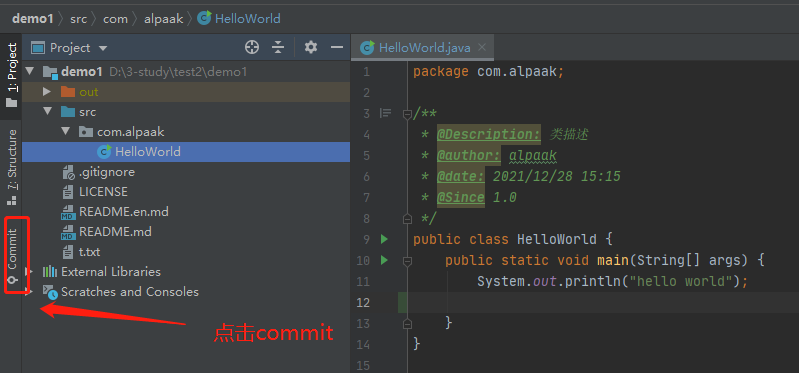The width and height of the screenshot is (799, 373).
Task: Fold the main method at line 10
Action: pos(407,261)
